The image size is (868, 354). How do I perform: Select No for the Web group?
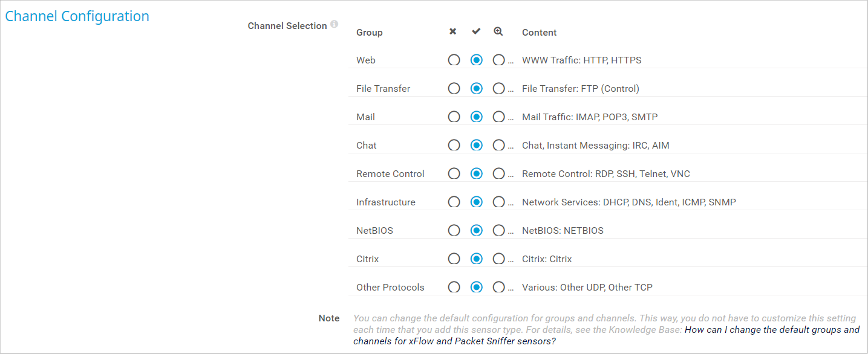454,60
